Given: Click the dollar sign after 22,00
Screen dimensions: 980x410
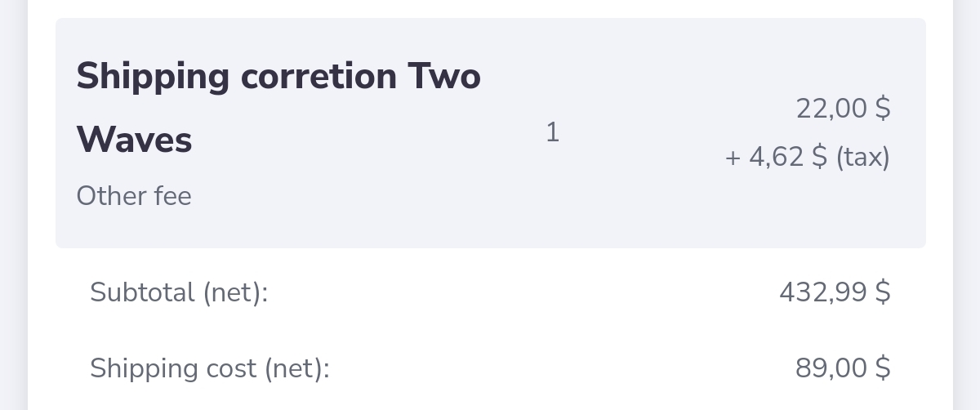Looking at the screenshot, I should [x=883, y=108].
